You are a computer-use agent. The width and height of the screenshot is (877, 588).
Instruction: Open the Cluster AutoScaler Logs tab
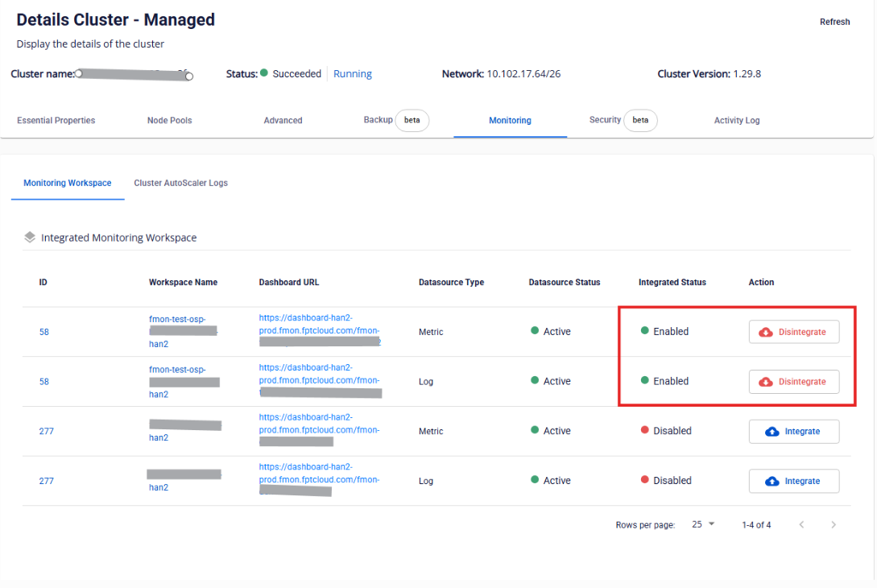click(x=180, y=183)
